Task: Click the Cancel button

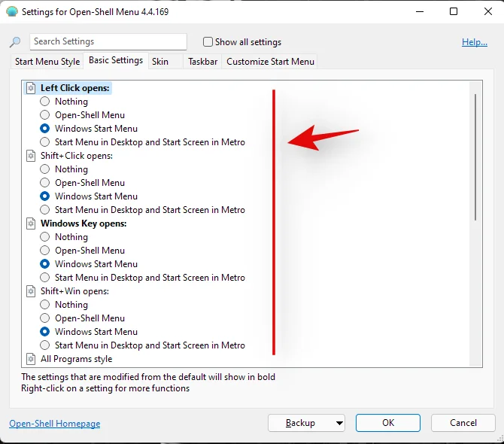Action: point(463,423)
